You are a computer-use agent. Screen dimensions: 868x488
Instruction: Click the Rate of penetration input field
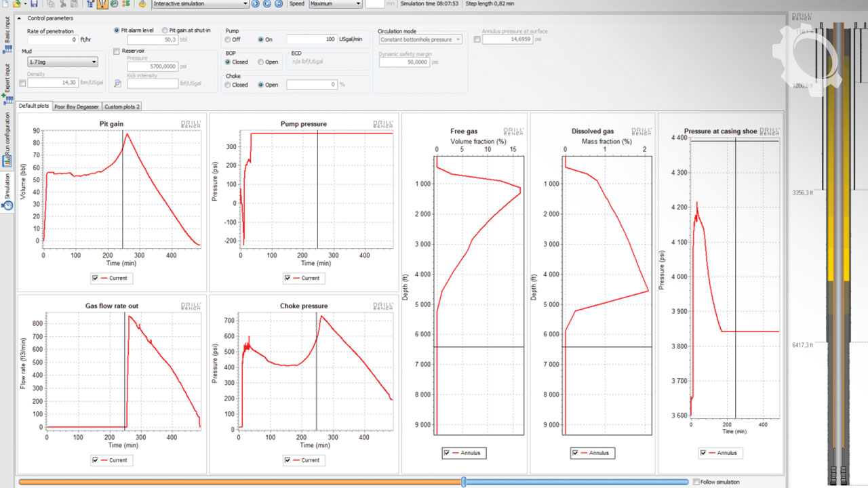(x=52, y=39)
